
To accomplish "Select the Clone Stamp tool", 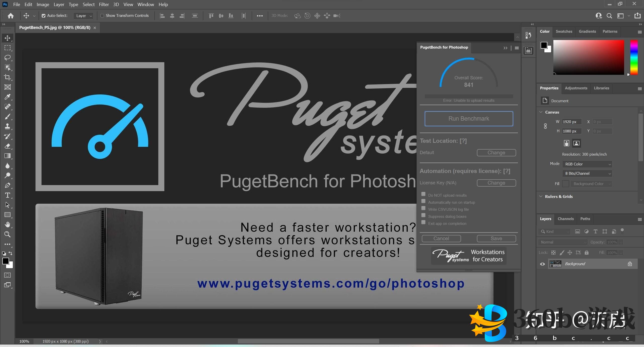I will (7, 126).
